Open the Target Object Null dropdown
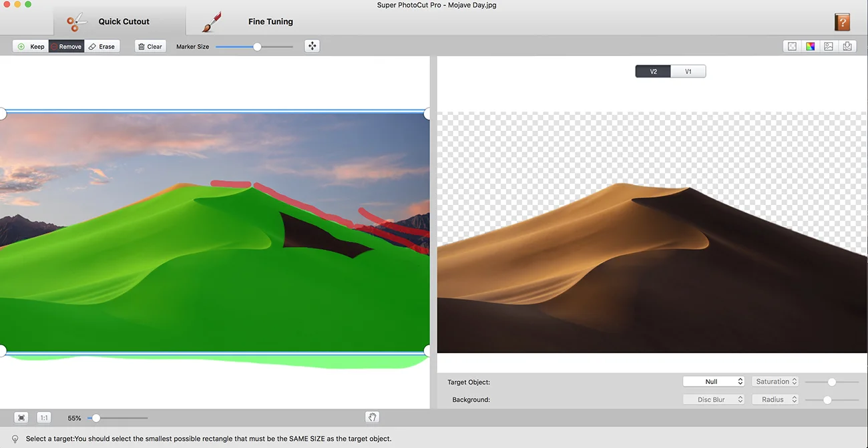This screenshot has width=868, height=448. (x=713, y=381)
